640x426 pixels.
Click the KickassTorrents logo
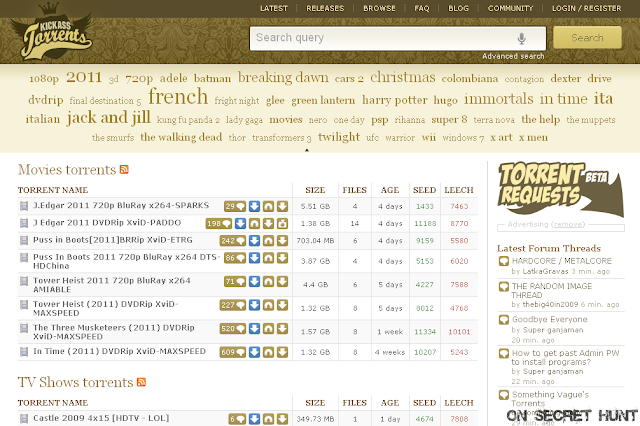(52, 31)
